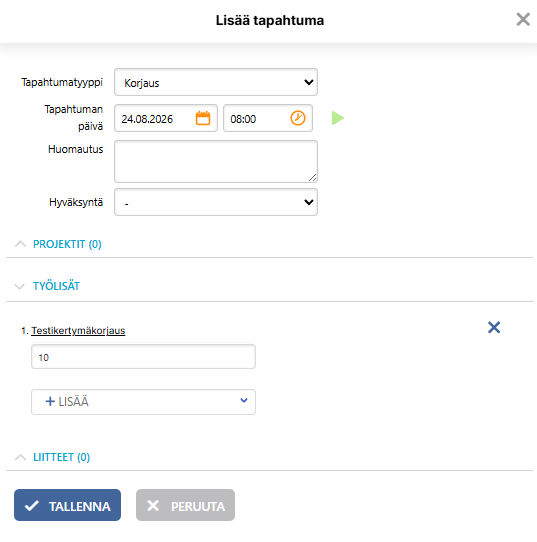Open the Tapahtumatyyppi dropdown showing Korjaus
The image size is (537, 542).
216,82
